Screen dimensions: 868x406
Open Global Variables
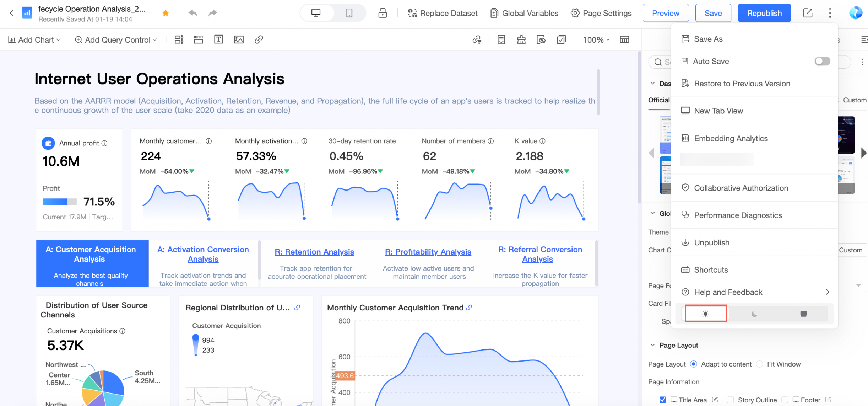(x=524, y=13)
